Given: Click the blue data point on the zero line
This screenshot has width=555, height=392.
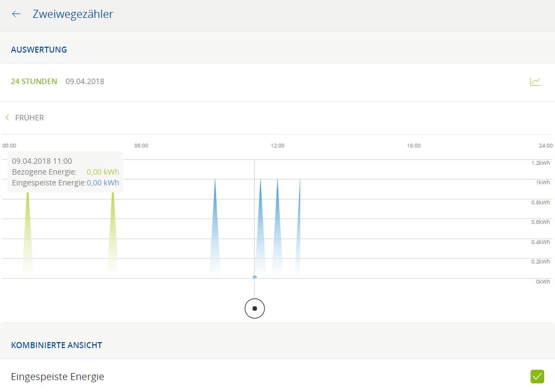Looking at the screenshot, I should [x=255, y=278].
